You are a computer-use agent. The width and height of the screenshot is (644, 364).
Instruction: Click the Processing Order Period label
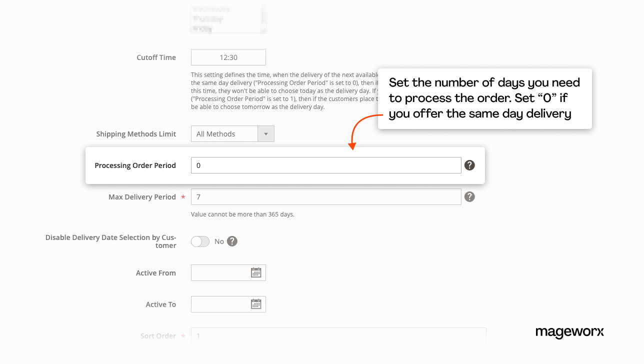point(135,165)
